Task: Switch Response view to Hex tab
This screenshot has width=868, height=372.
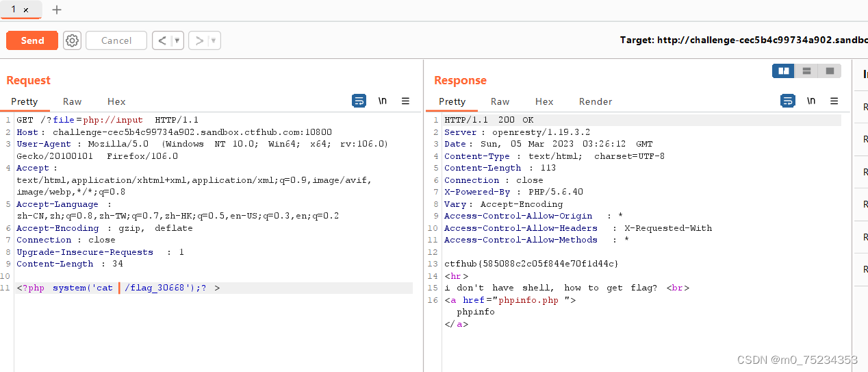Action: tap(544, 101)
